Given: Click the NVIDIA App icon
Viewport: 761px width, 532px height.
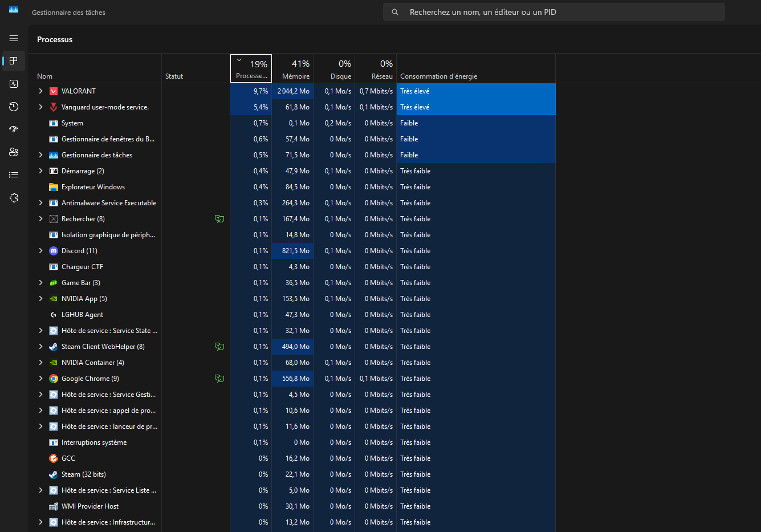Looking at the screenshot, I should tap(54, 299).
